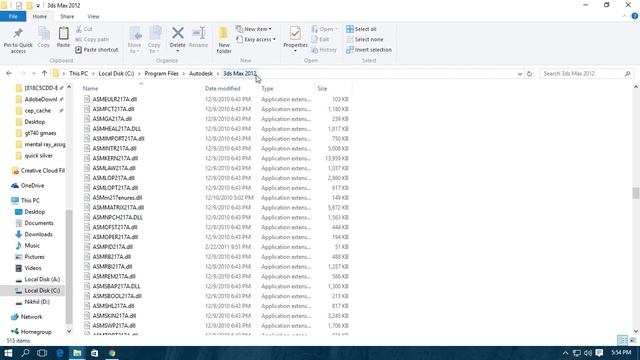Navigate to Local Disk (C:) breadcrumb
The image size is (640, 360).
click(116, 73)
